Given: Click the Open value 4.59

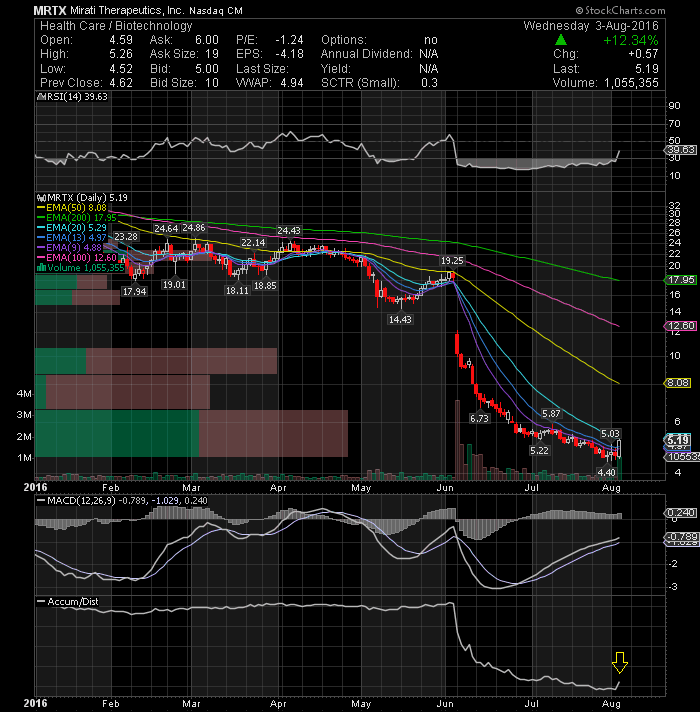Looking at the screenshot, I should pos(121,40).
